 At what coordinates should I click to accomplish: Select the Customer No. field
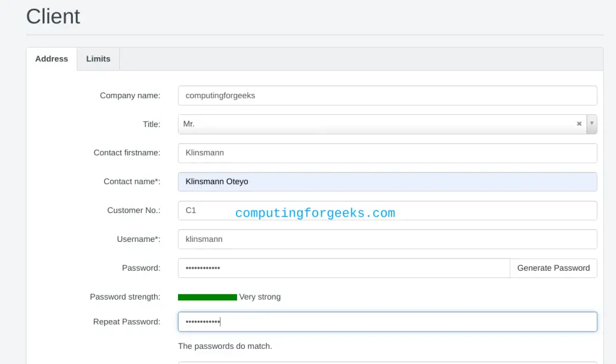(387, 211)
